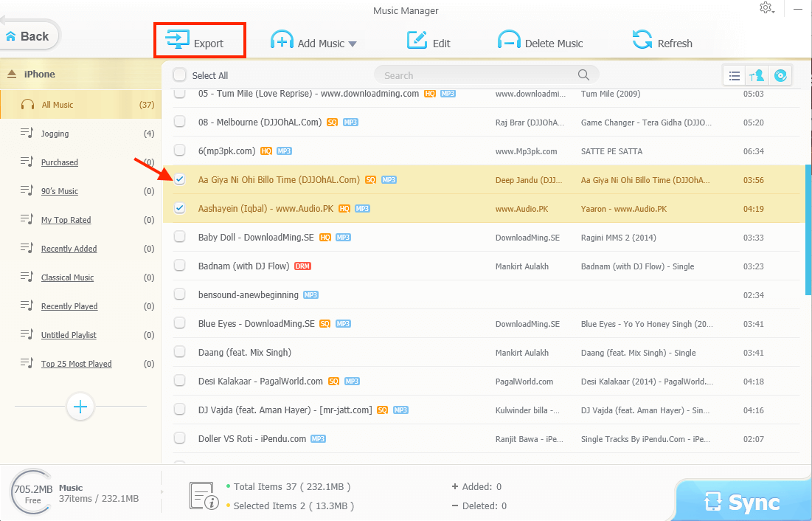This screenshot has width=812, height=521.
Task: Open the settings gear menu
Action: coord(766,8)
